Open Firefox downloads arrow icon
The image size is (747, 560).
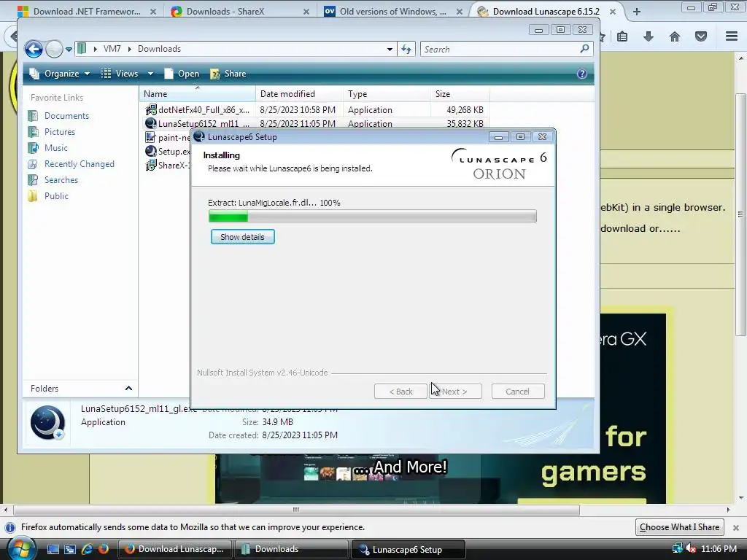click(649, 36)
